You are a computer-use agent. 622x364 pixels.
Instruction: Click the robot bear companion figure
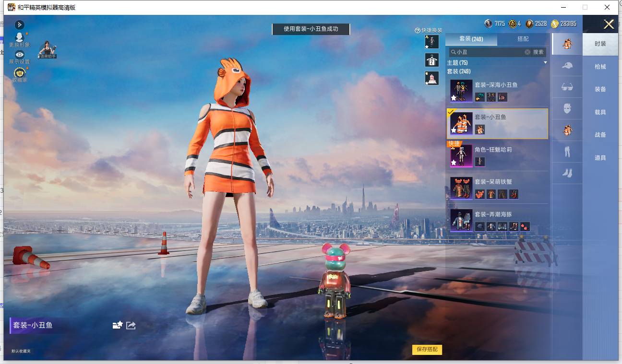tap(335, 281)
